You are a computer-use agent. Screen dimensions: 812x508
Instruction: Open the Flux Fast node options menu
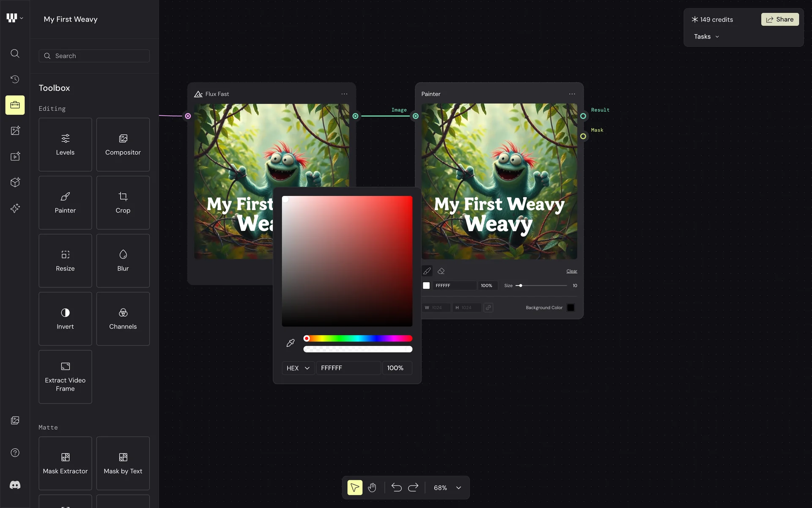(344, 94)
